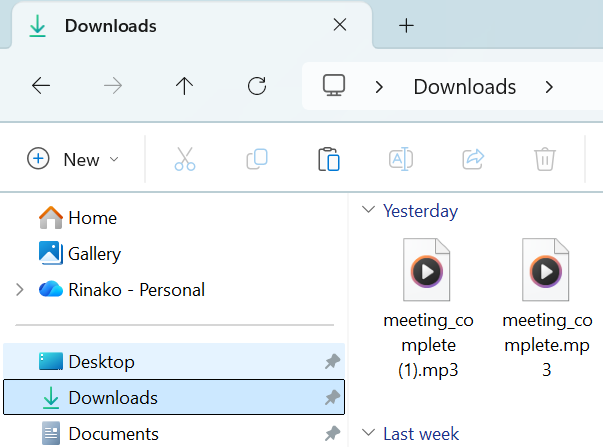Navigate back to previous folder
The height and width of the screenshot is (447, 603).
click(x=41, y=86)
